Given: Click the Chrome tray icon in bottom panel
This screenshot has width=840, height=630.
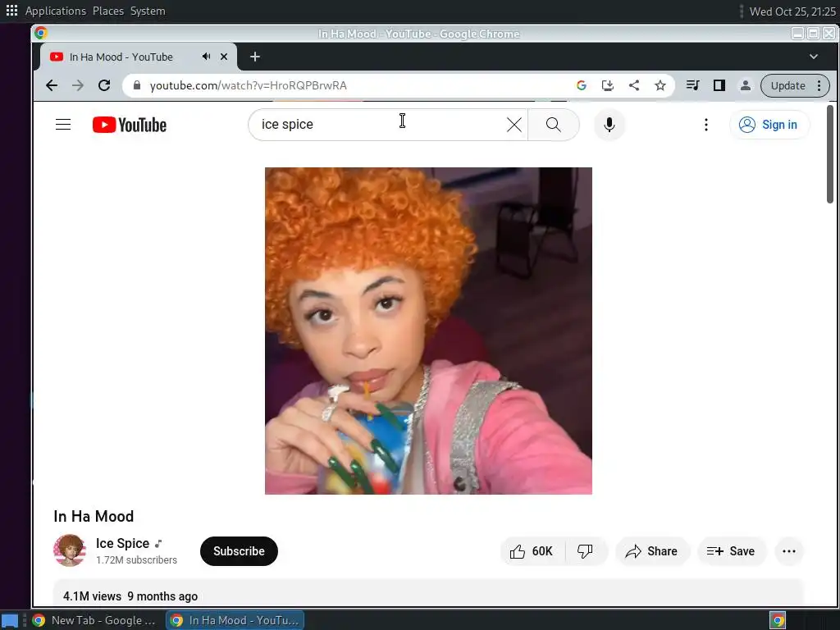Looking at the screenshot, I should 778,620.
